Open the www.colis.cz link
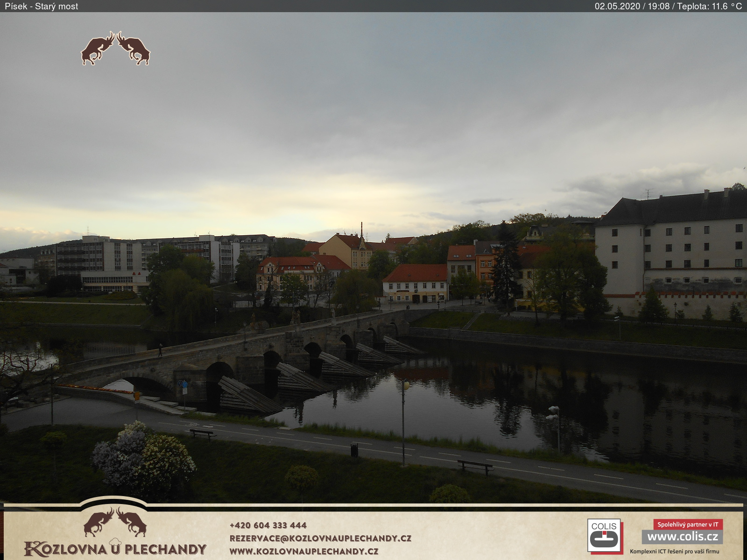 click(x=682, y=537)
